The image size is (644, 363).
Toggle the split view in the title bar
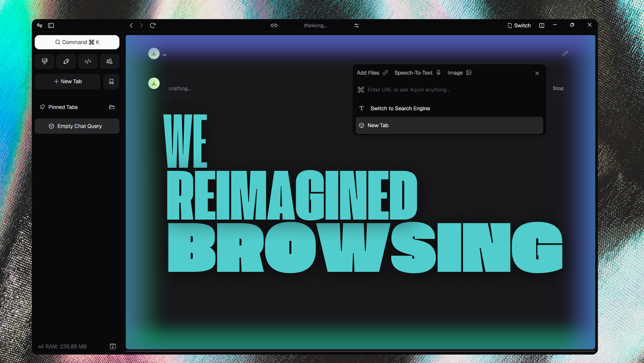542,25
